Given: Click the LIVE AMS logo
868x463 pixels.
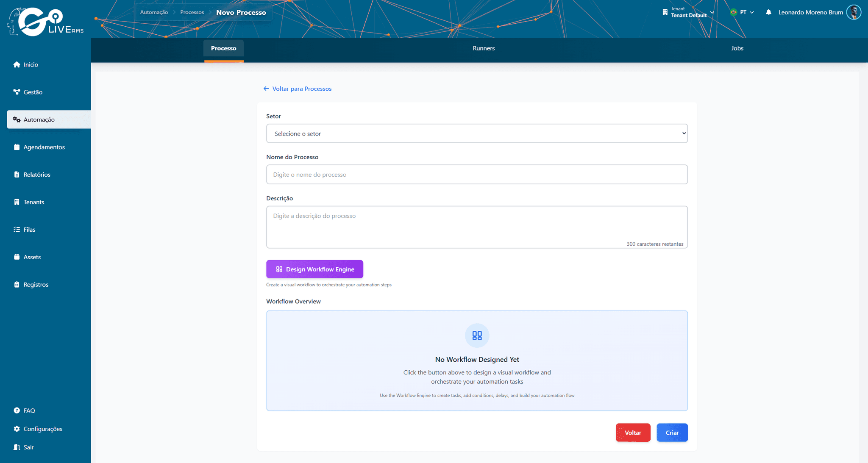Looking at the screenshot, I should (45, 22).
